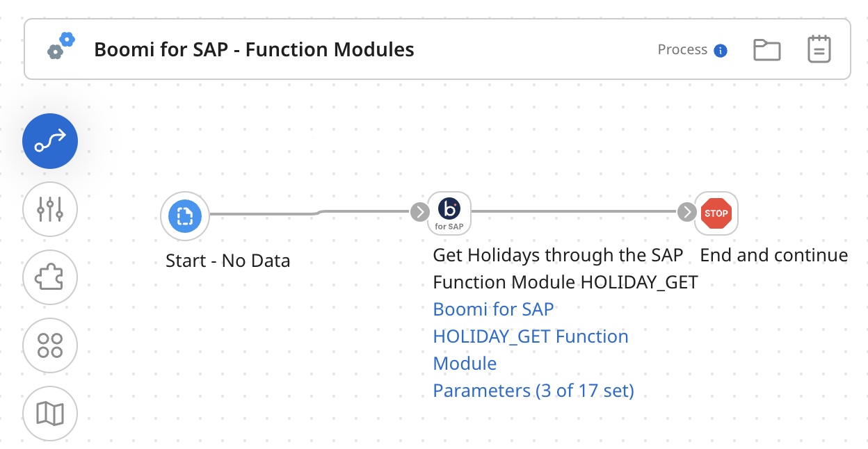Select the Boomi for SAP connector shape
The width and height of the screenshot is (868, 449).
coord(449,213)
